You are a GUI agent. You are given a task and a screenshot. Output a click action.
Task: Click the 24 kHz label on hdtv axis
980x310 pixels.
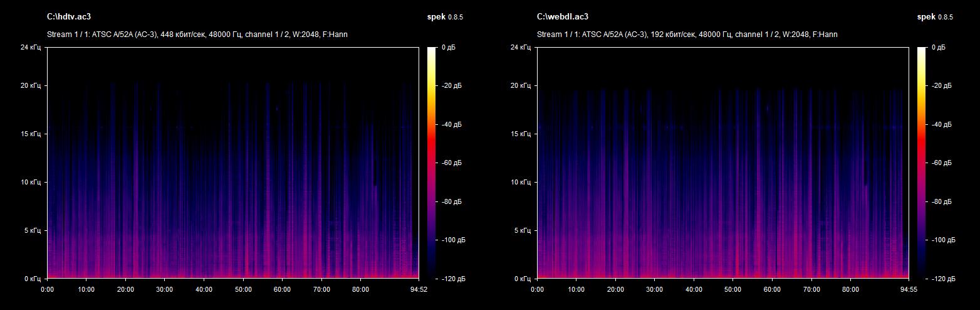[x=31, y=47]
